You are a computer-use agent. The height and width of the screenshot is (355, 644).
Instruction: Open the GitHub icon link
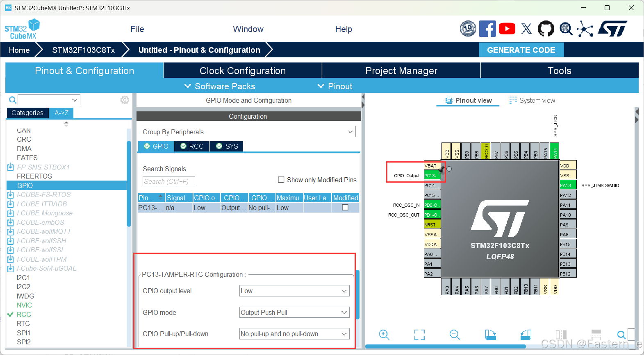[x=546, y=29]
